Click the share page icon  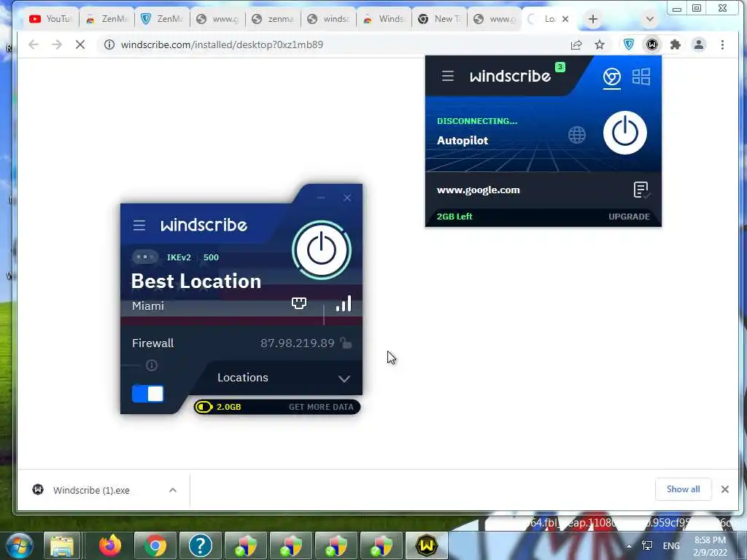(576, 44)
